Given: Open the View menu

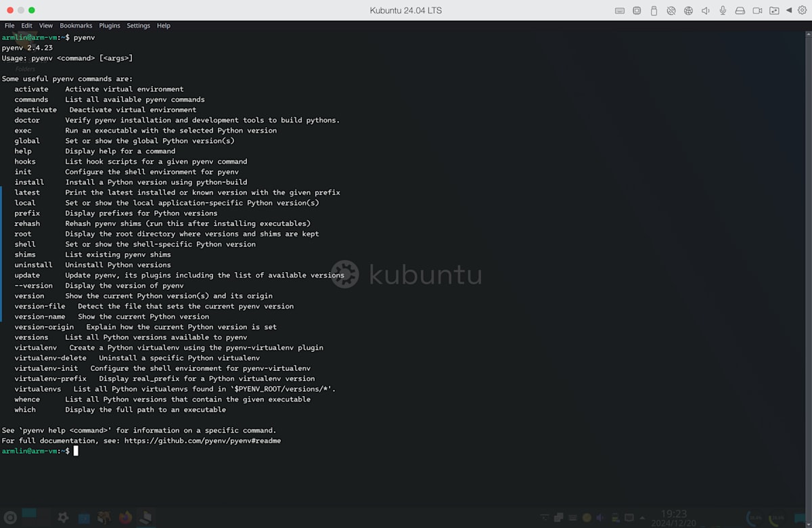Looking at the screenshot, I should [x=46, y=26].
